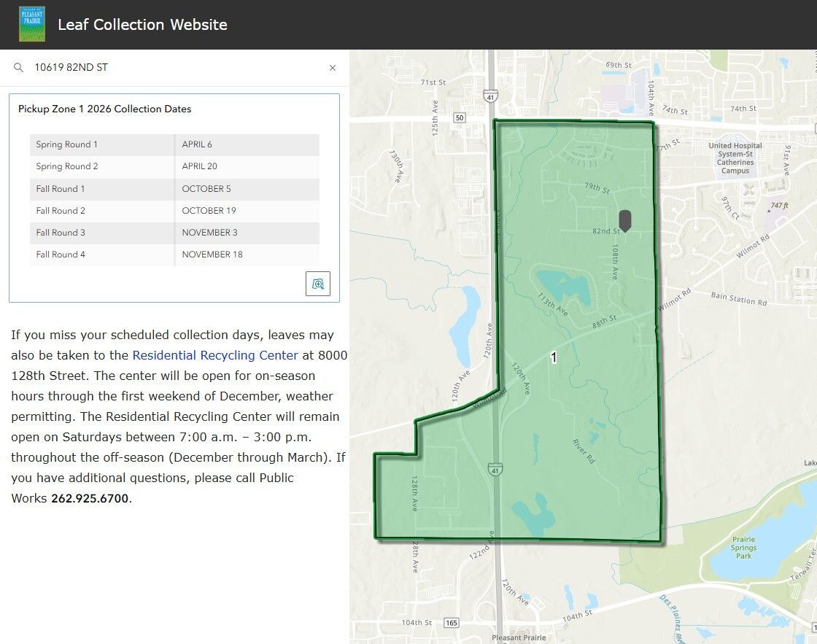Click the Highway 41 shield at the top of the map
Screen dimensions: 817x644
(490, 96)
